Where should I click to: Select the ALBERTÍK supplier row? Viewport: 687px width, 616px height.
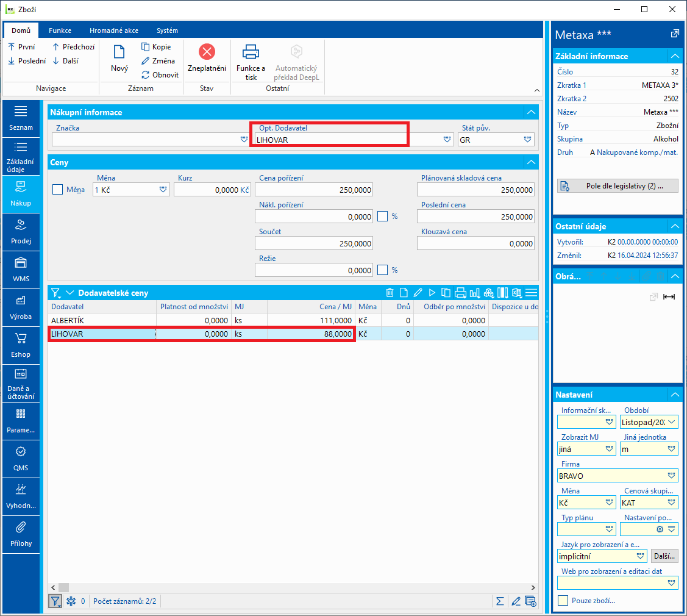coord(293,320)
